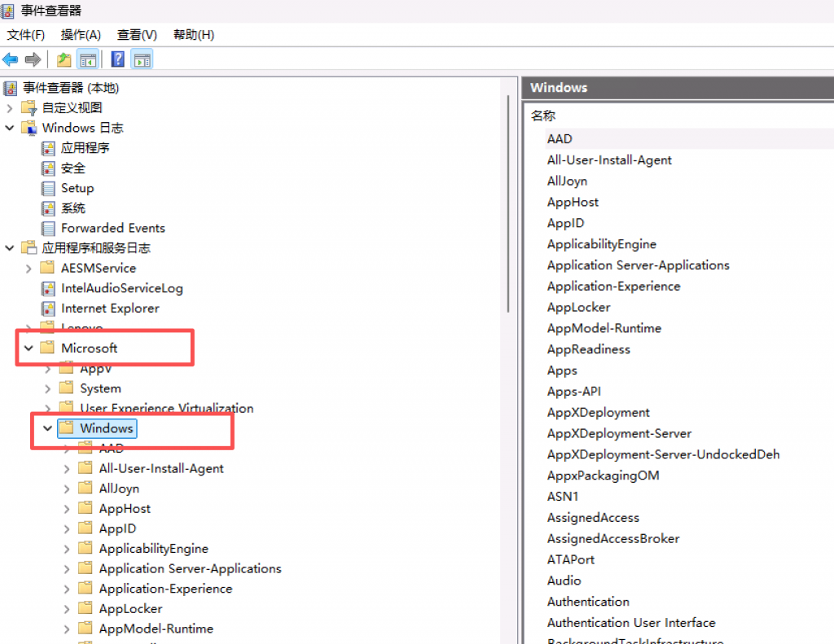Open the 操作(A) menu
Viewport: 834px width, 644px height.
81,35
